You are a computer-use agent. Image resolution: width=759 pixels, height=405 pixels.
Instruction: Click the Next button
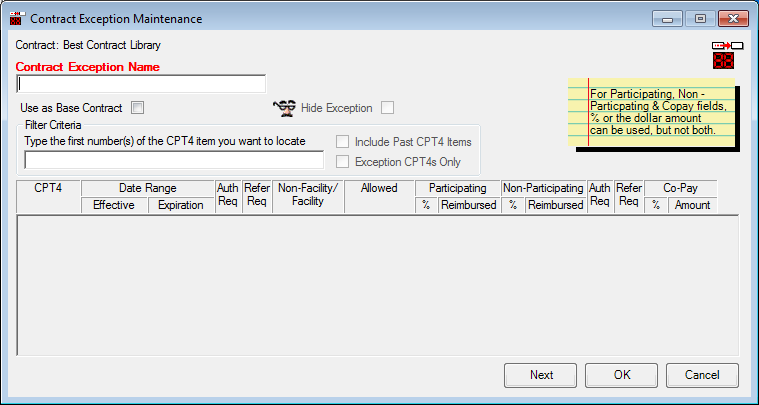[541, 375]
